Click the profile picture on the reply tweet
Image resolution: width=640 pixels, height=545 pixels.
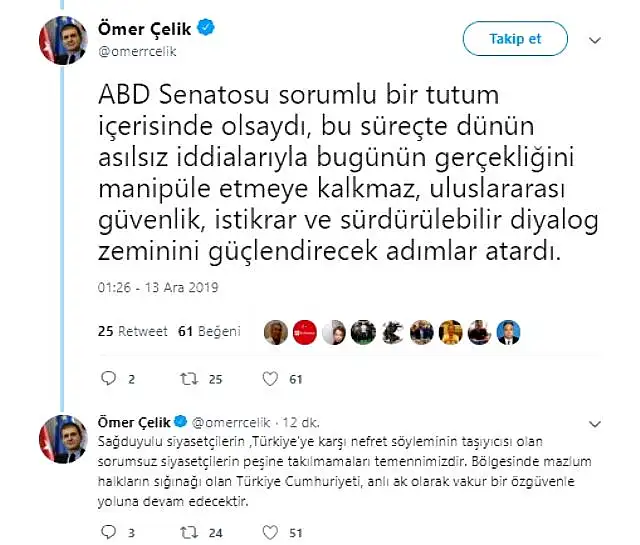pyautogui.click(x=63, y=439)
